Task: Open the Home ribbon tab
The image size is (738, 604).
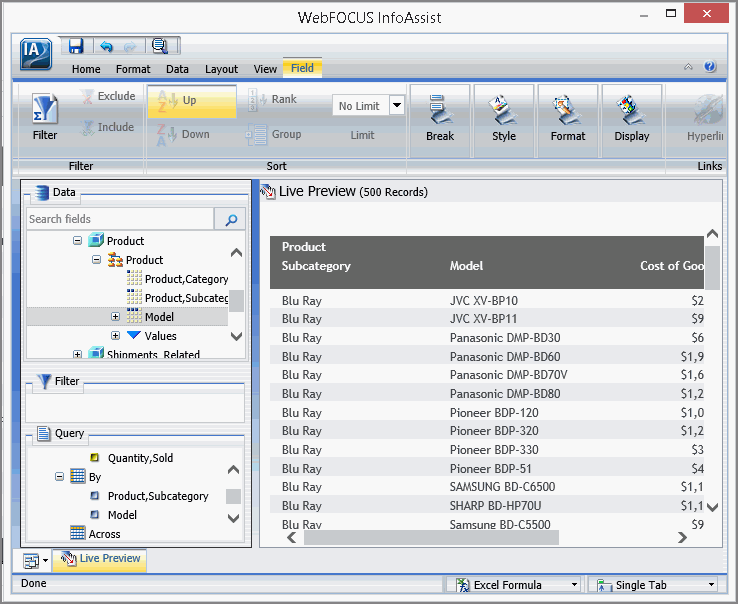Action: tap(86, 69)
